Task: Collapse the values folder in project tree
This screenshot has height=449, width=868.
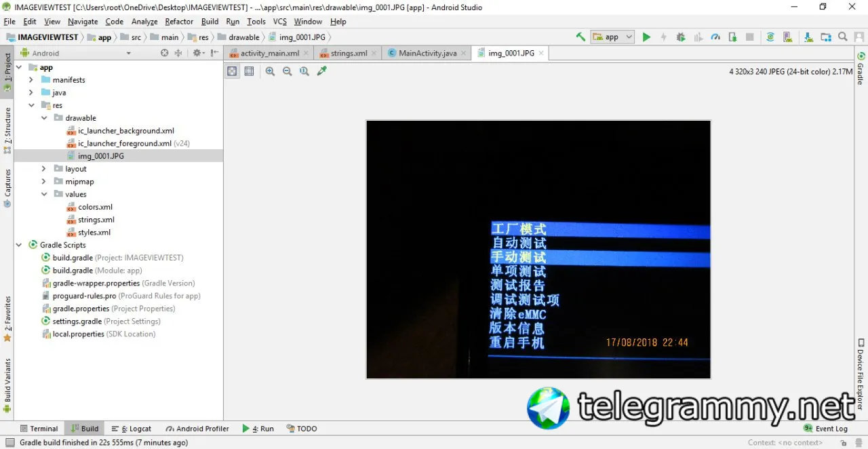Action: [x=44, y=194]
